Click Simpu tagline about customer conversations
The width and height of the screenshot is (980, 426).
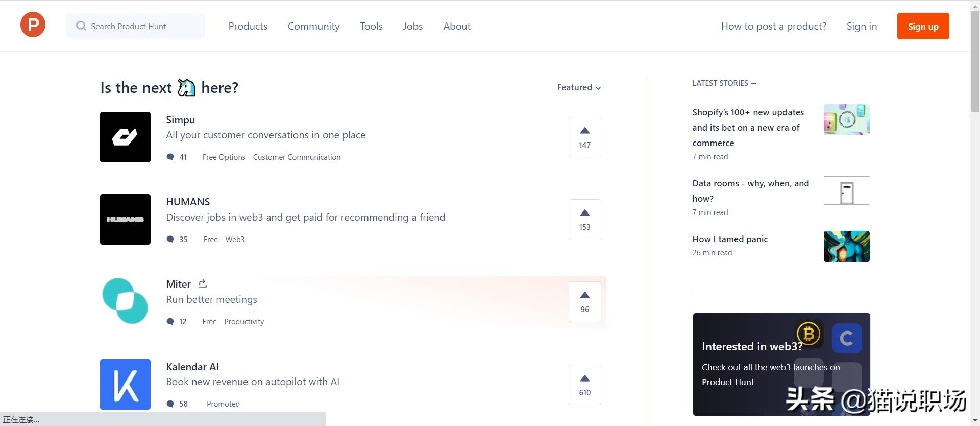265,135
